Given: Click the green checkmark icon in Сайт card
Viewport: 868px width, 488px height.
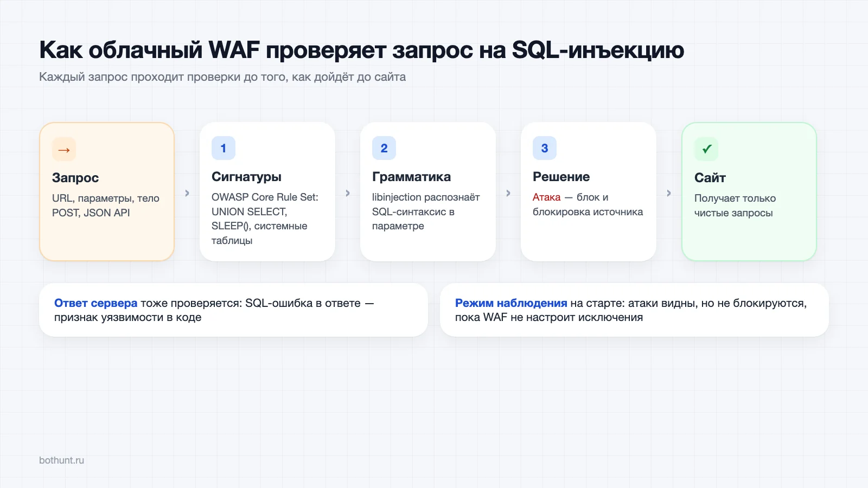Looking at the screenshot, I should coord(706,149).
